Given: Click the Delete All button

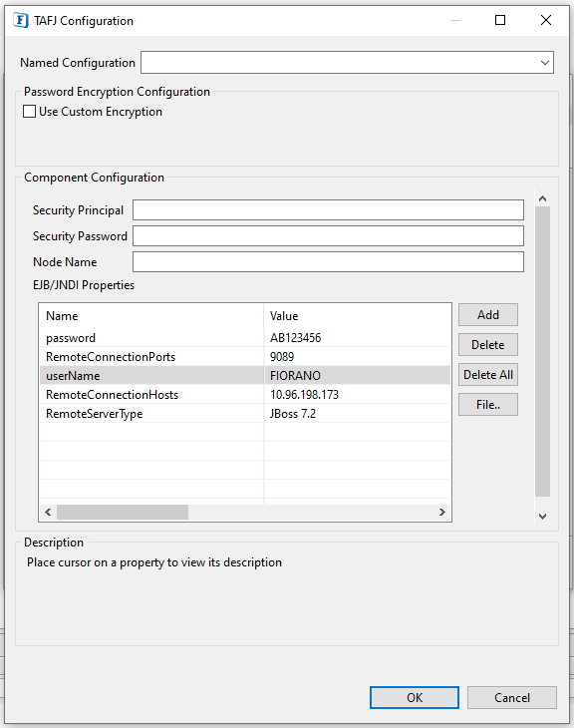Looking at the screenshot, I should point(488,375).
